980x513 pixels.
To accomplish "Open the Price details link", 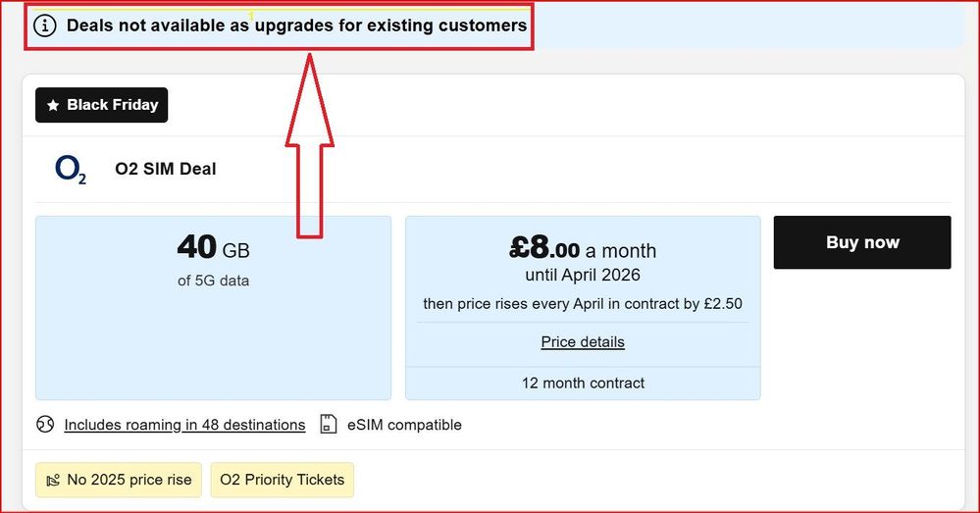I will (583, 342).
